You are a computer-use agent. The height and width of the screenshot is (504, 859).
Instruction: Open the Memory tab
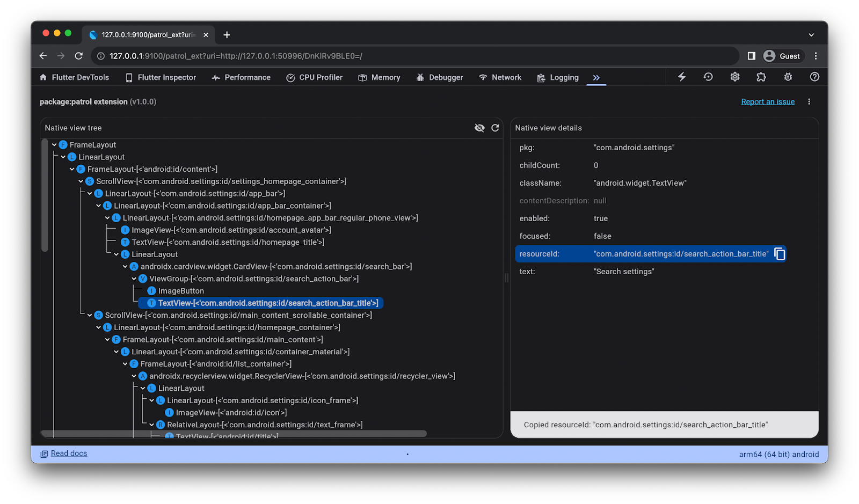(x=380, y=78)
